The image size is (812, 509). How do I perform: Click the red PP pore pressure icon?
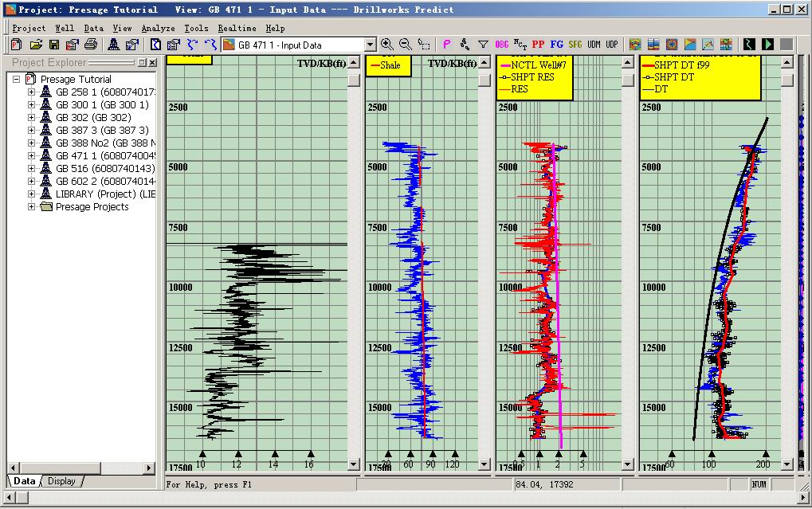click(x=538, y=45)
